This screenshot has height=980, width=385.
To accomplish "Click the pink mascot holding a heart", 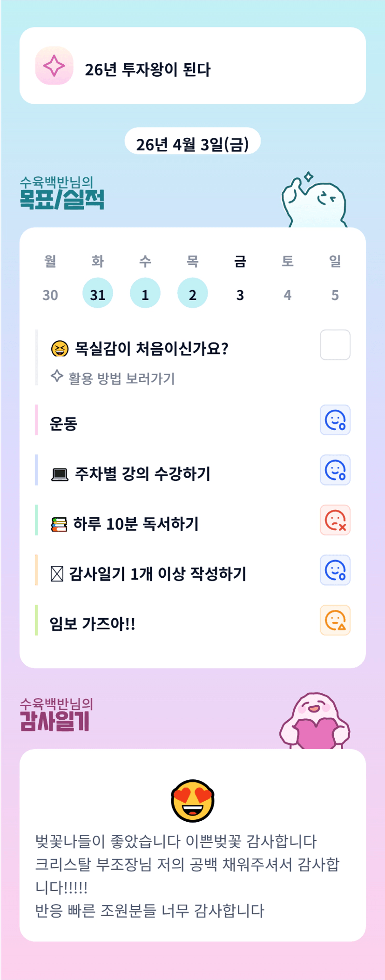I will tap(315, 722).
